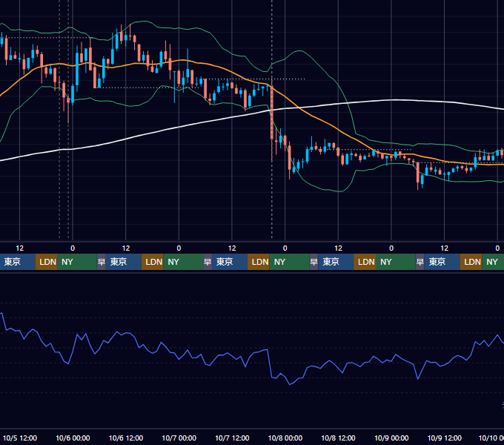This screenshot has width=504, height=445.
Task: Click the 10/7 00:00 date label
Action: pyautogui.click(x=179, y=438)
